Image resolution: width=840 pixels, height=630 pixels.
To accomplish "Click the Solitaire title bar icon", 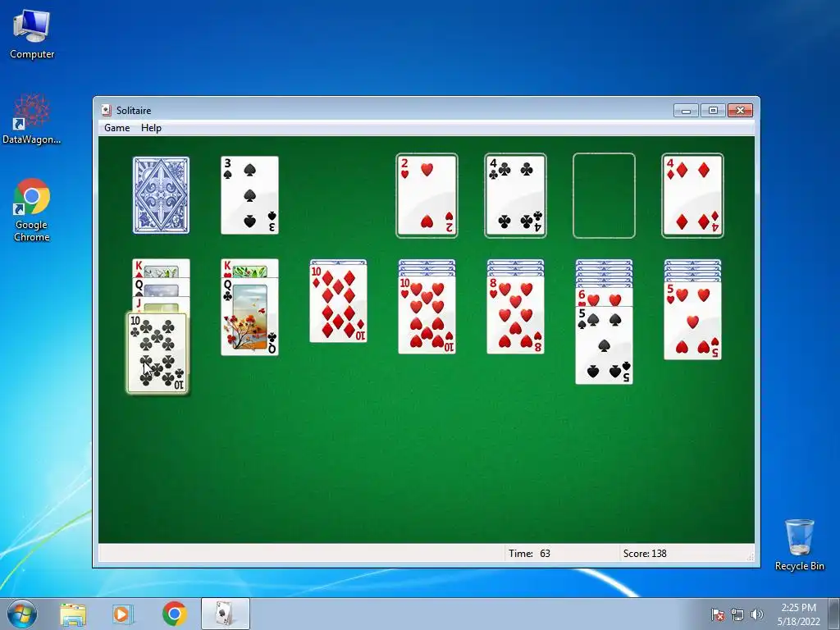I will 107,111.
